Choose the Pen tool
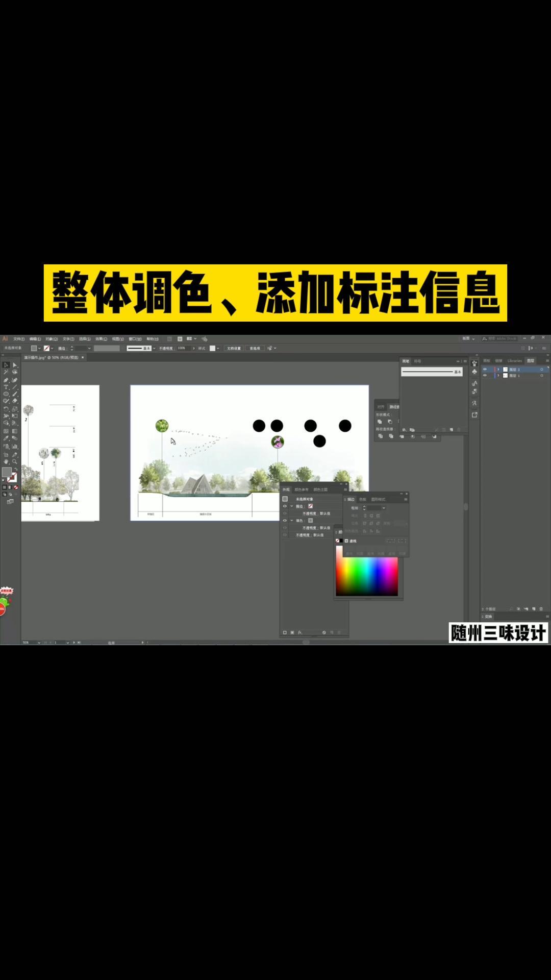Screen dimensions: 551x980 pos(6,380)
